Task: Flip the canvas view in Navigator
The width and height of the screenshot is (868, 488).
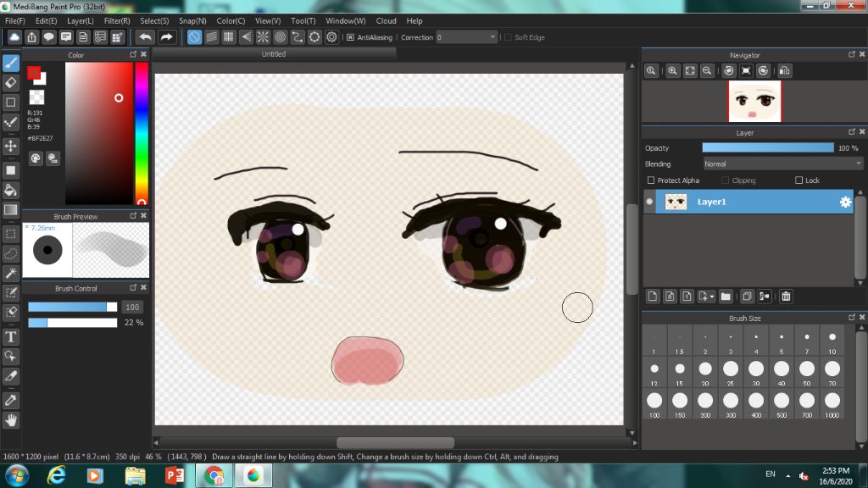Action: [785, 71]
